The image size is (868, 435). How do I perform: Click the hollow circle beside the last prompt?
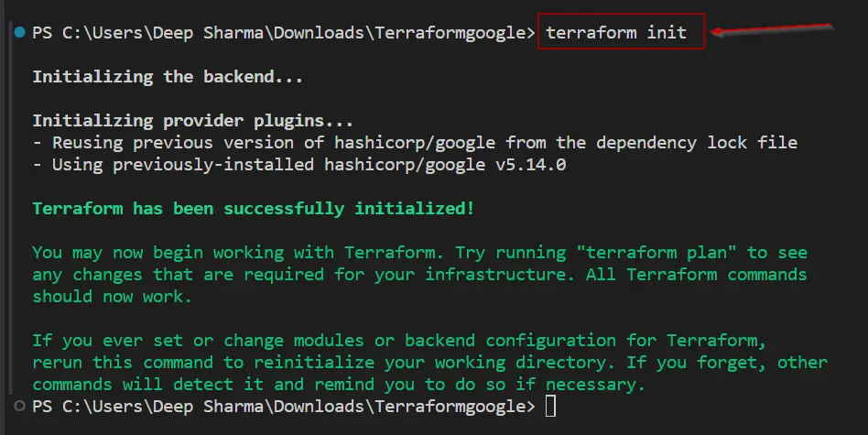click(19, 405)
